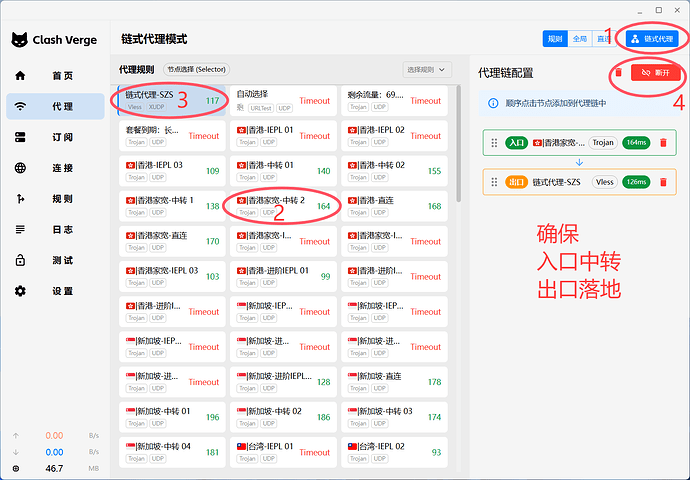Click the lock test icon
Viewport: 690px width, 480px height.
click(x=20, y=260)
